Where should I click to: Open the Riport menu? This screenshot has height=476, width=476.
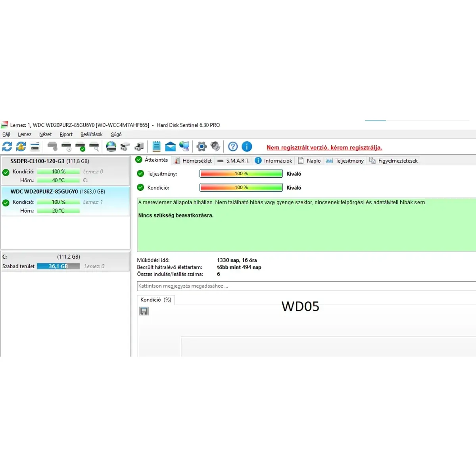(x=66, y=134)
